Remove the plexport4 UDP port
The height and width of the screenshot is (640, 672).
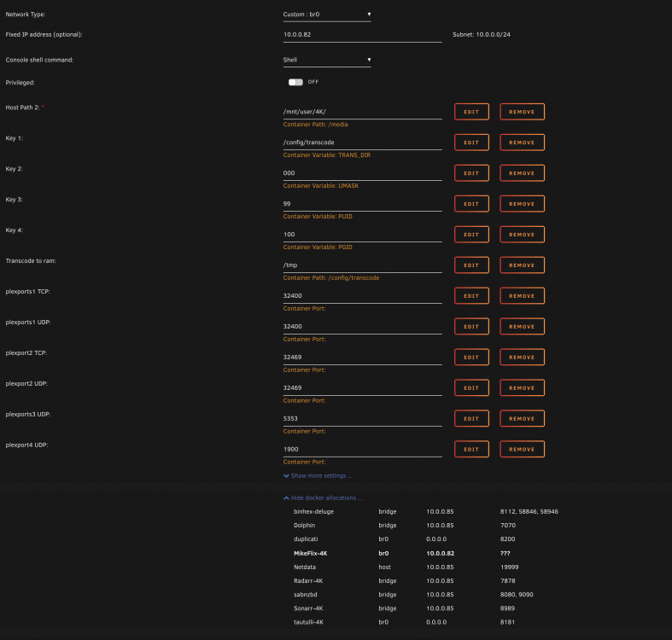click(x=522, y=450)
